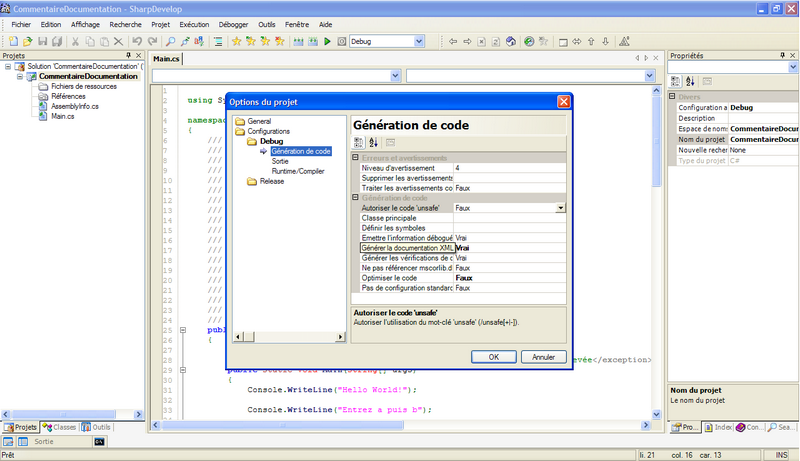This screenshot has width=800, height=461.
Task: Click the Delete X toolbar icon
Action: (118, 41)
